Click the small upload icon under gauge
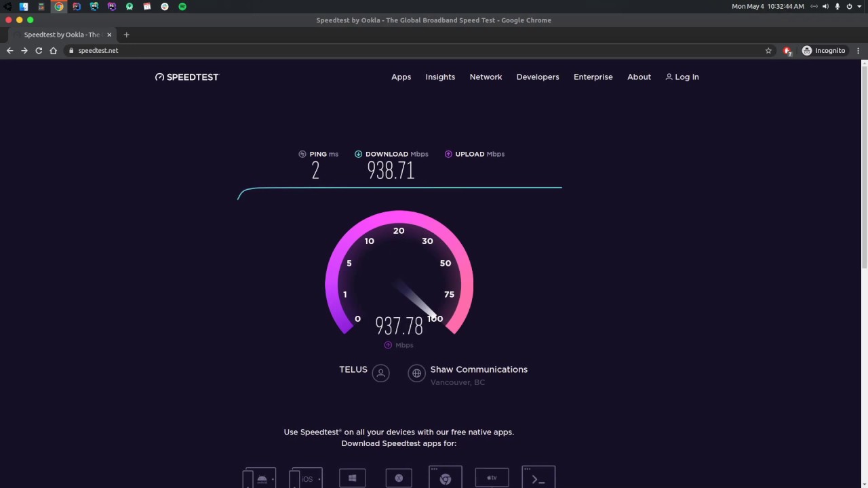868x488 pixels. [388, 345]
